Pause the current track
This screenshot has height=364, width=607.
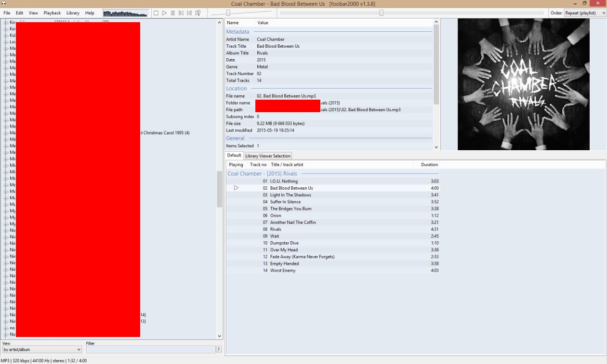point(173,13)
